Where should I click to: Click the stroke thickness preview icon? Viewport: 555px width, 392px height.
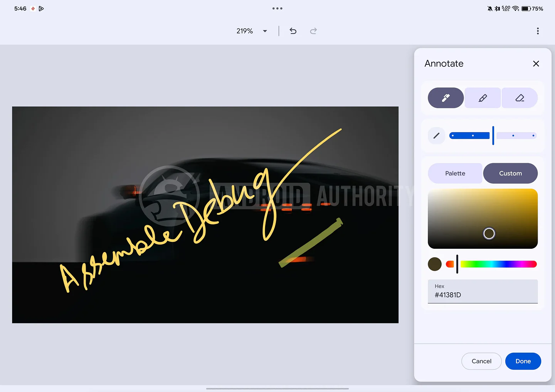436,136
